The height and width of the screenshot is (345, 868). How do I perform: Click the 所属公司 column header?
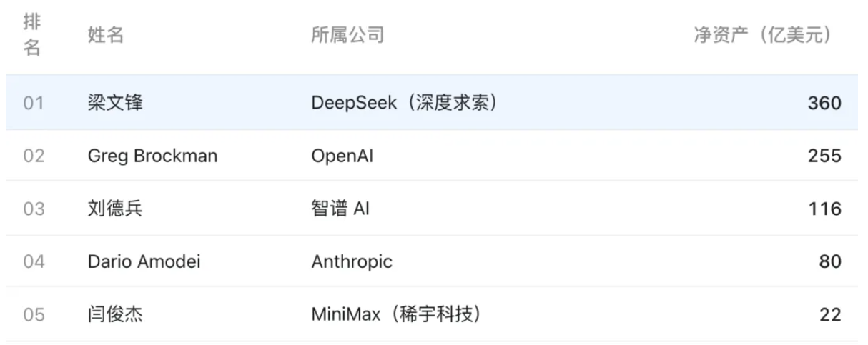(348, 35)
